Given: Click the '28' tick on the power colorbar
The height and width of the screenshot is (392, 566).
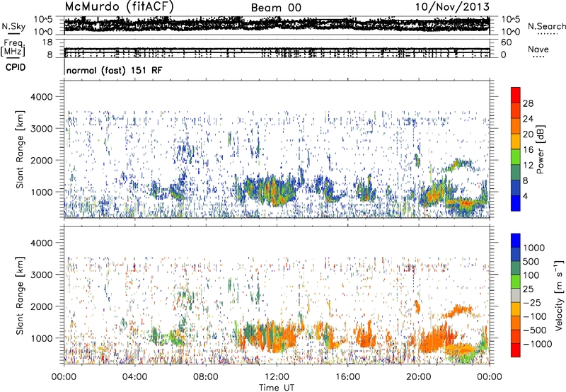Looking at the screenshot, I should pos(528,103).
